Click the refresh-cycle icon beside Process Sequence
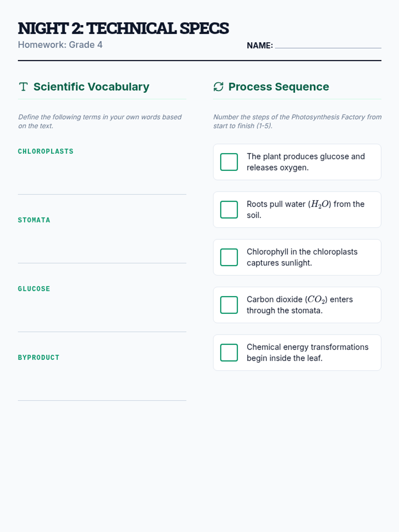The image size is (399, 532). tap(218, 87)
